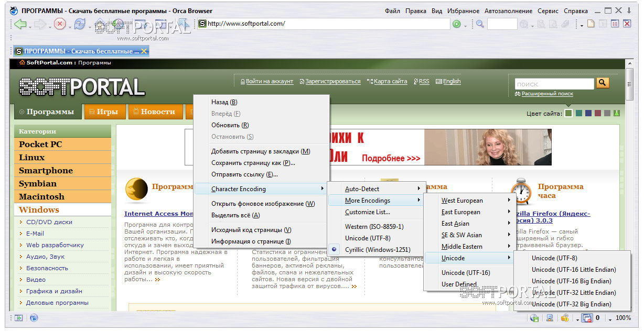Select Western (ISO-8859-1) encoding
The height and width of the screenshot is (332, 644).
[374, 227]
